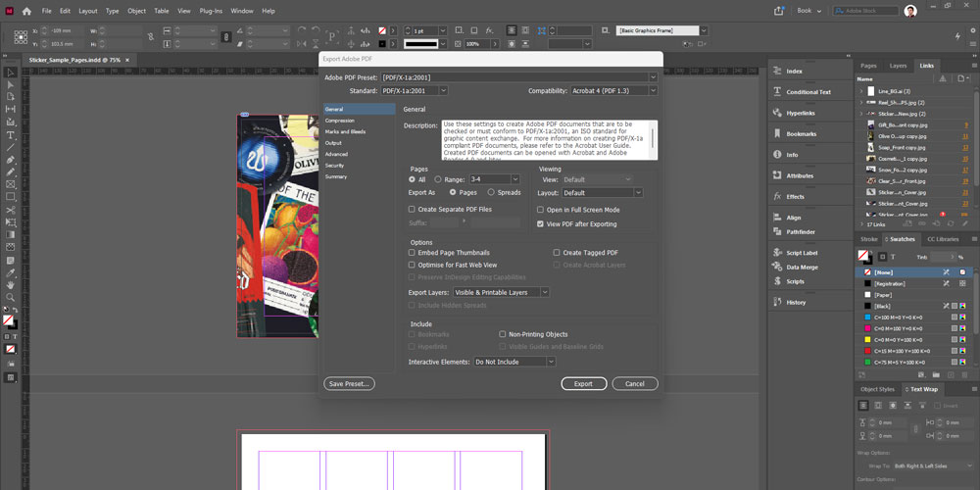Select the Rectangle Frame tool
Image resolution: width=980 pixels, height=490 pixels.
click(x=11, y=184)
